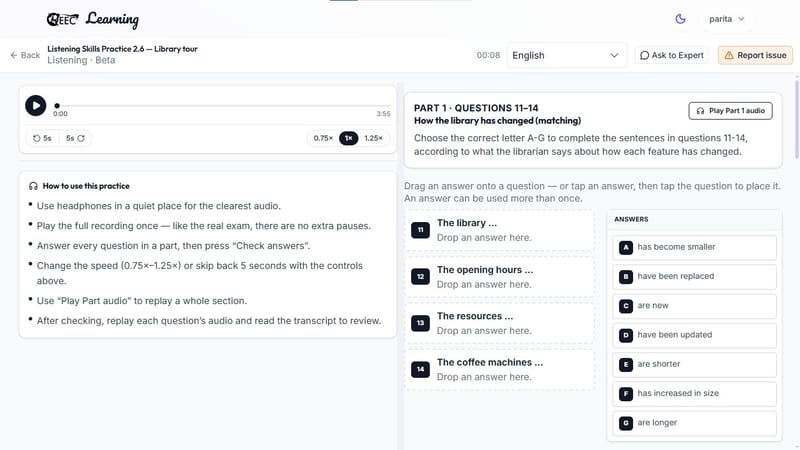Click the number 11 badge icon

(x=420, y=230)
